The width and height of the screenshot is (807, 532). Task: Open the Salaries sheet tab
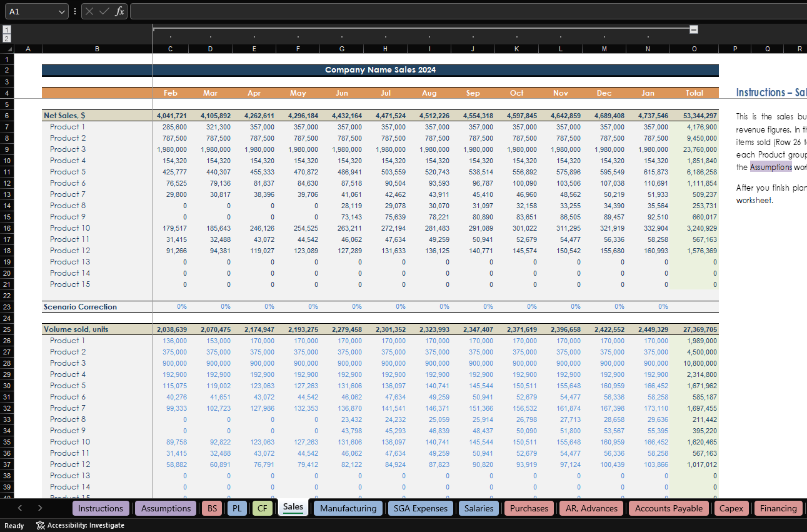479,508
